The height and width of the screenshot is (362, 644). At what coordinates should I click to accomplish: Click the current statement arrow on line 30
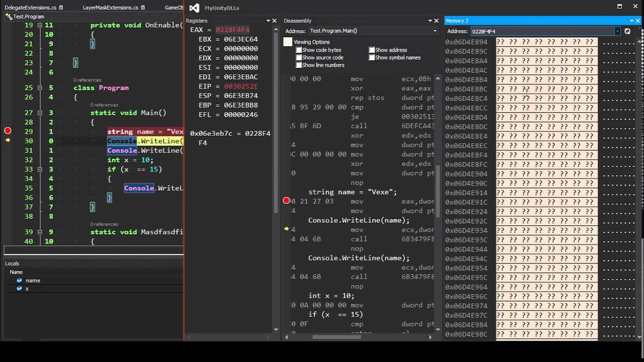click(8, 140)
